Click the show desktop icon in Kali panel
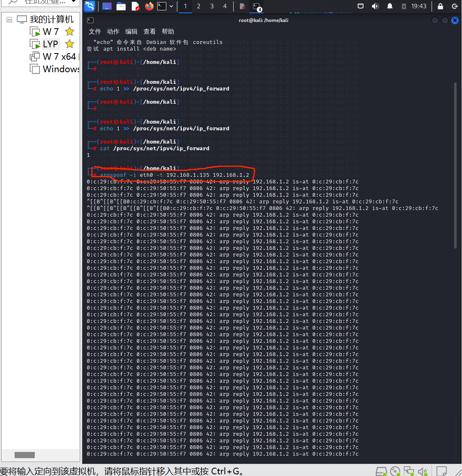This screenshot has width=462, height=476. tap(107, 6)
